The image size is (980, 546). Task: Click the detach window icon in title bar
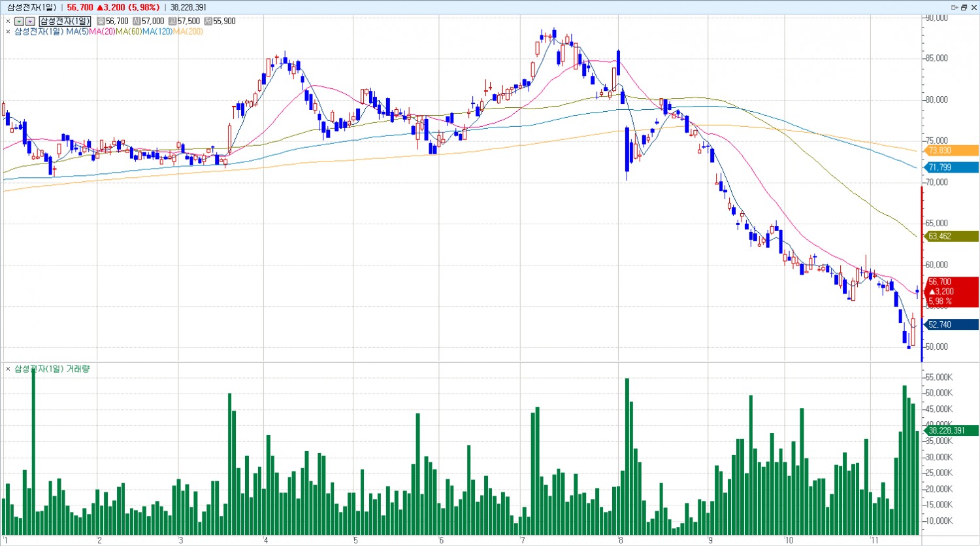tap(955, 7)
